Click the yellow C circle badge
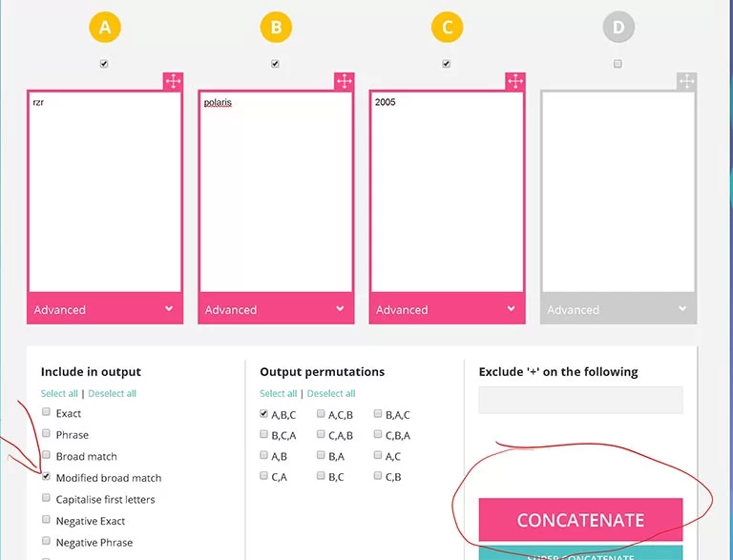This screenshot has width=733, height=560. coord(447,28)
